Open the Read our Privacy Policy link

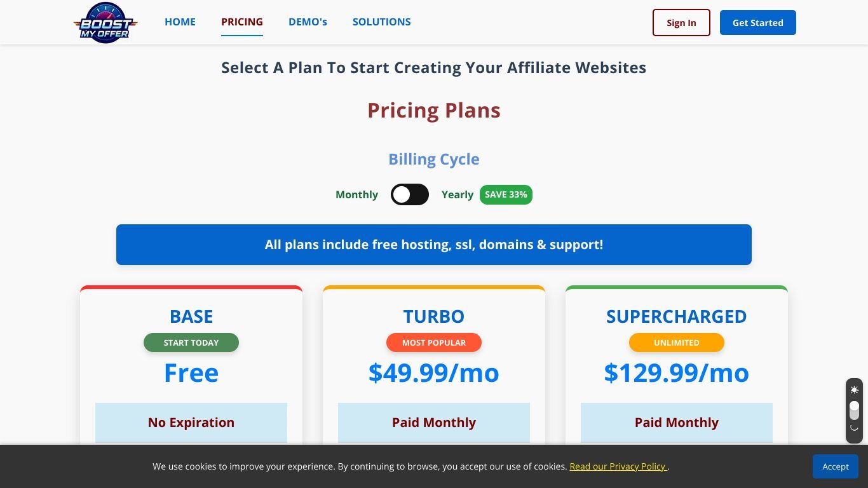tap(618, 466)
